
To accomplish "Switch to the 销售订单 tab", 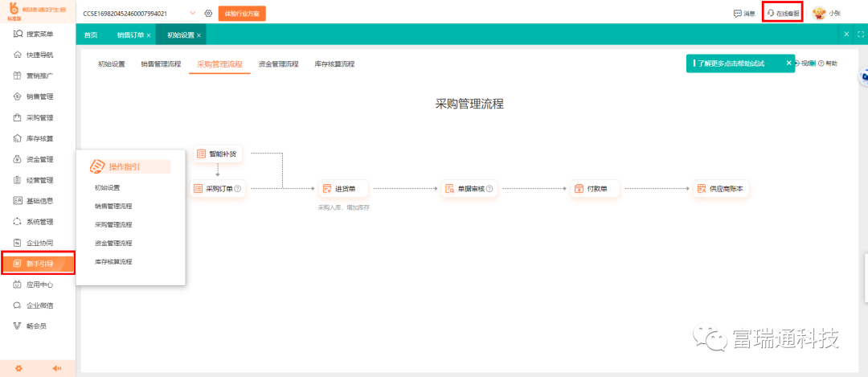I will [130, 35].
